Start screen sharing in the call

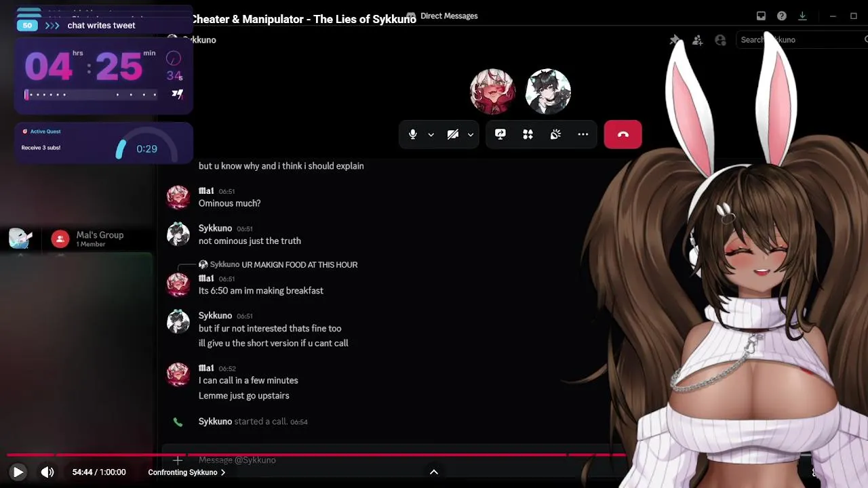point(500,134)
